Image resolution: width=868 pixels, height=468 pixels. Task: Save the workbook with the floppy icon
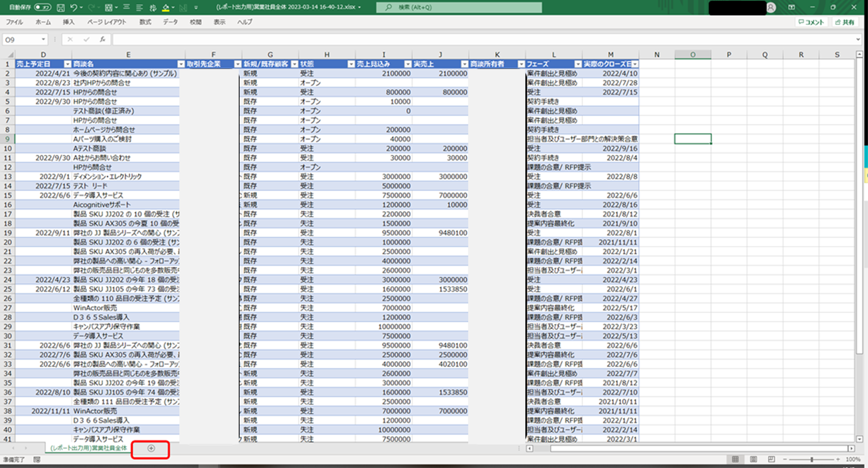point(61,7)
